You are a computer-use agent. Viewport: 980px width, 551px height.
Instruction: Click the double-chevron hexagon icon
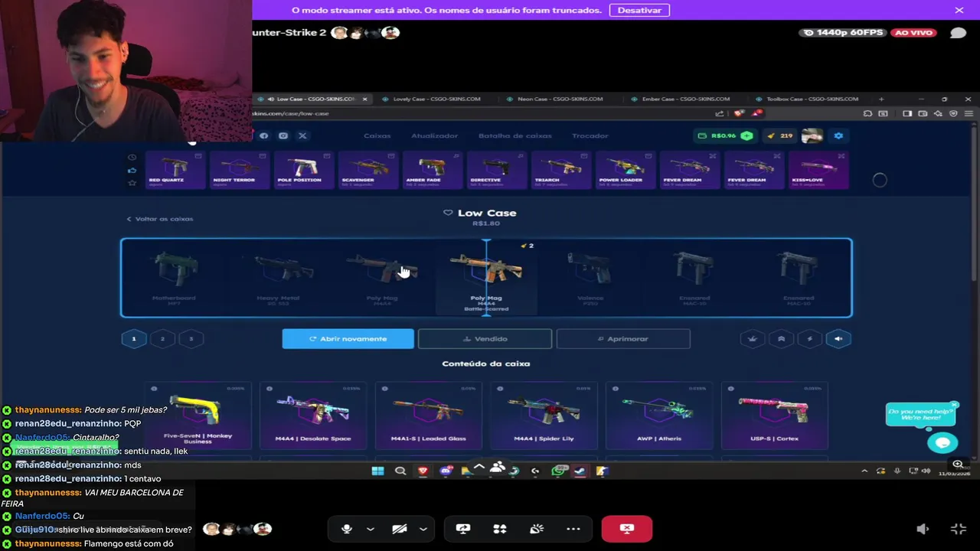point(781,338)
